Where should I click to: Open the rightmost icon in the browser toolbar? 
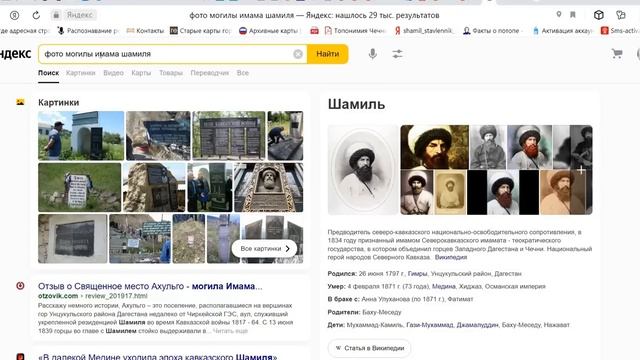(621, 15)
